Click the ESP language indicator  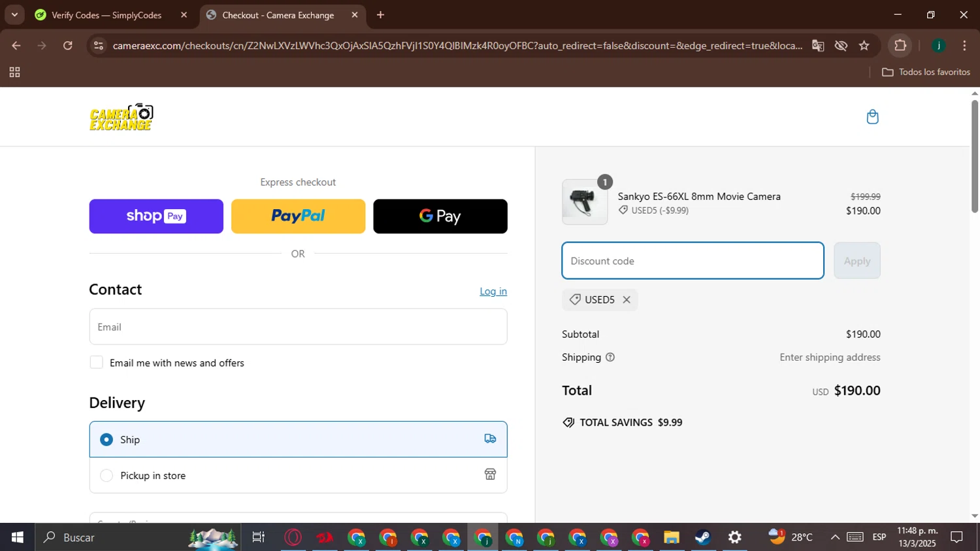pyautogui.click(x=879, y=537)
